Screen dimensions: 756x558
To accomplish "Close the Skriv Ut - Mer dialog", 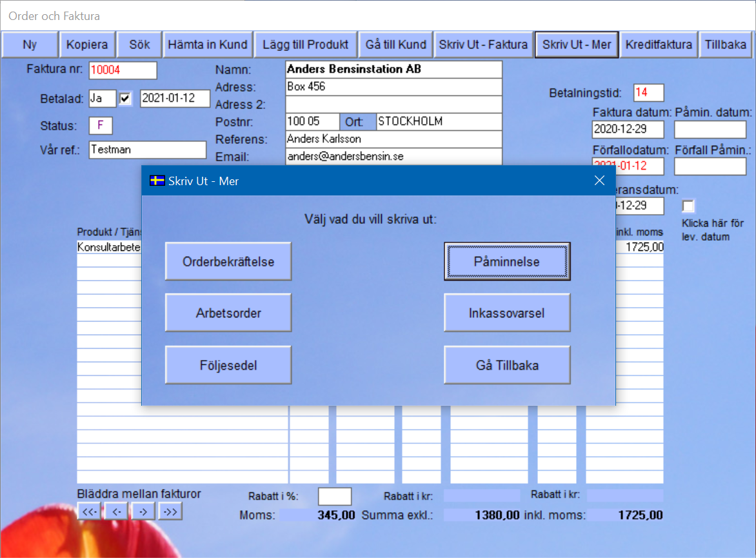I will click(x=599, y=181).
